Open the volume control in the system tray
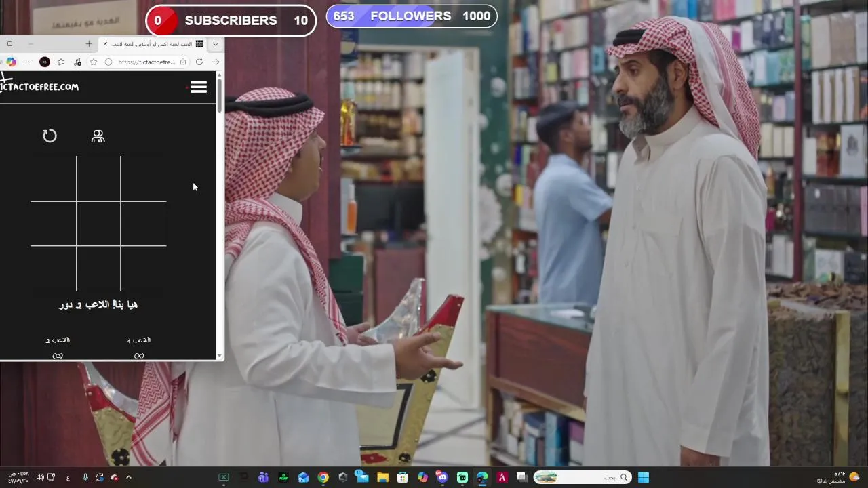Image resolution: width=868 pixels, height=488 pixels. click(40, 477)
